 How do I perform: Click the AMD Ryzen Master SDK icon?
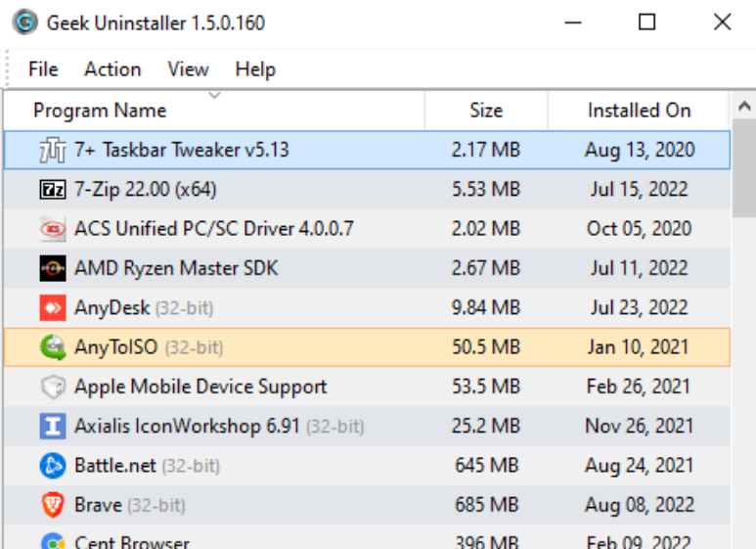click(53, 268)
